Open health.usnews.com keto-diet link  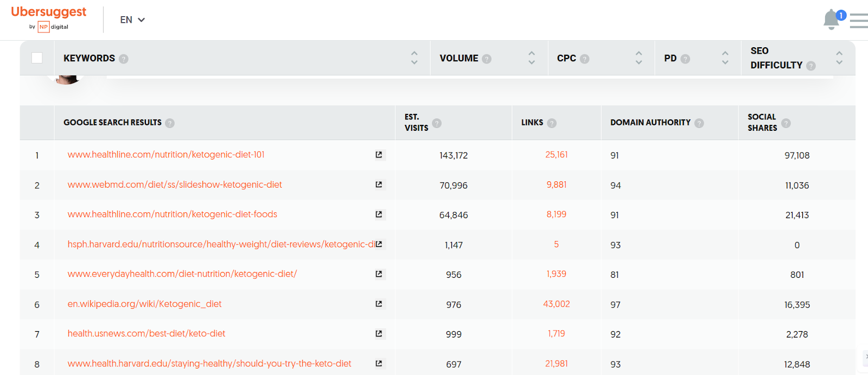146,334
